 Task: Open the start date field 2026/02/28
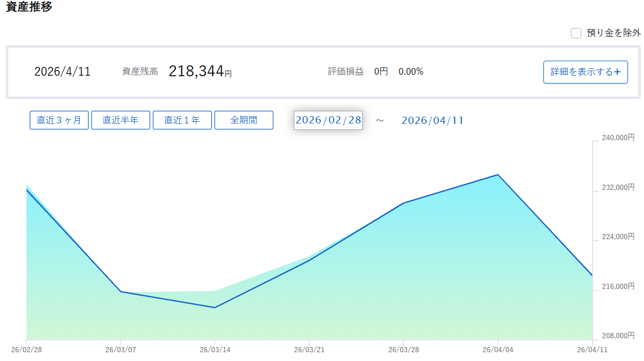(328, 120)
